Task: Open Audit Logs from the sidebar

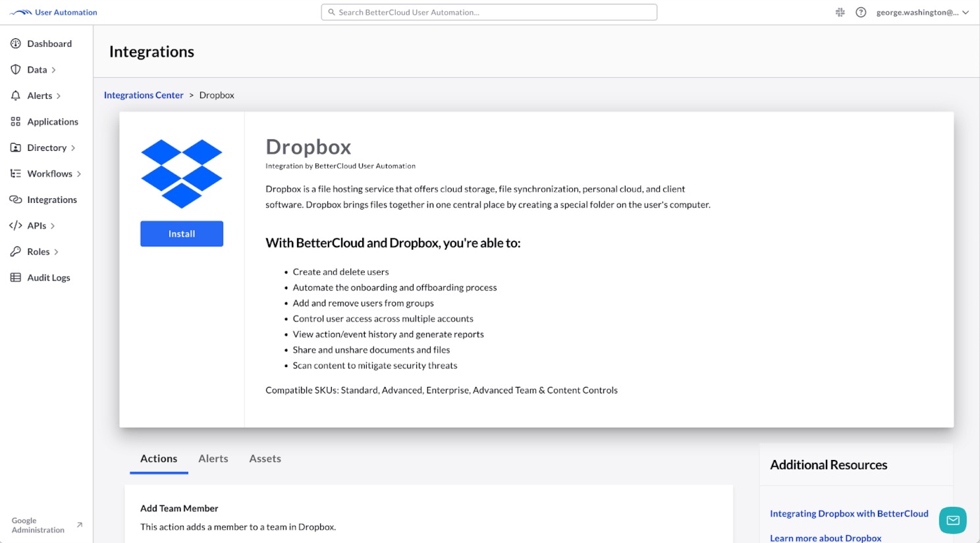Action: [x=49, y=277]
